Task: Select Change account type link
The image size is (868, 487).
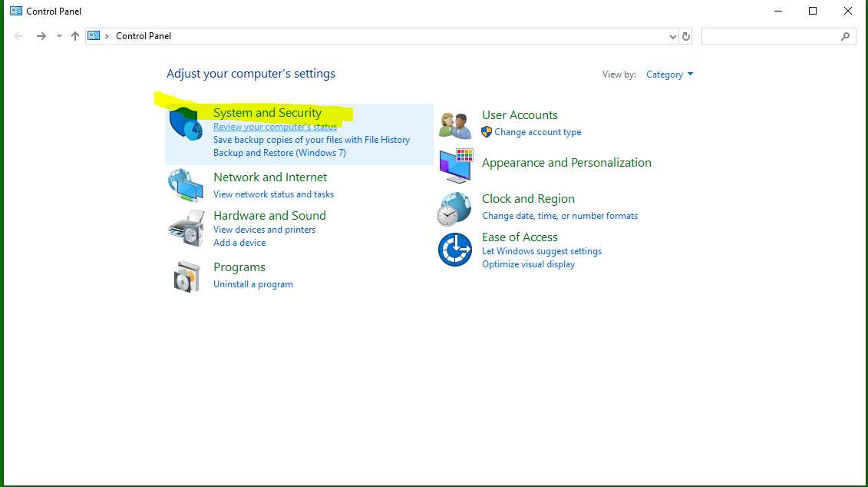Action: (537, 132)
